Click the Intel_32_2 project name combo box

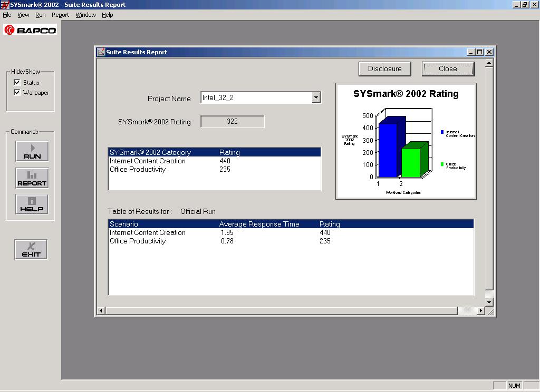coord(261,97)
